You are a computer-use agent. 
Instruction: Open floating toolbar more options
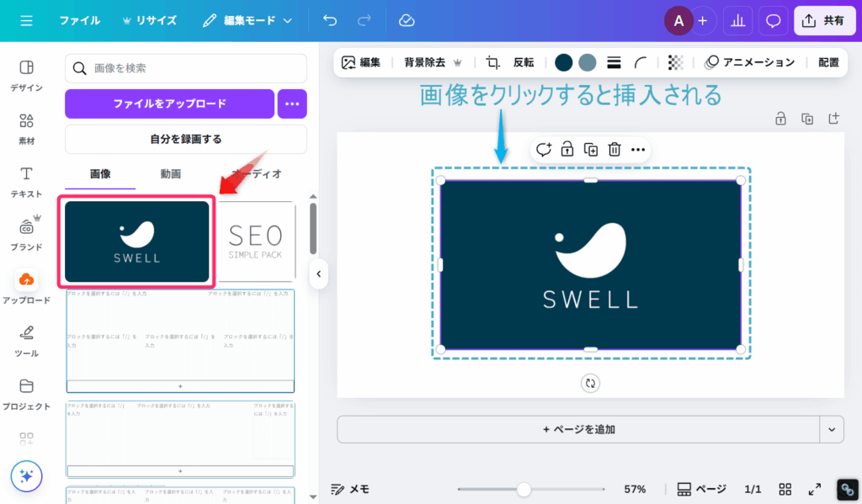point(638,150)
